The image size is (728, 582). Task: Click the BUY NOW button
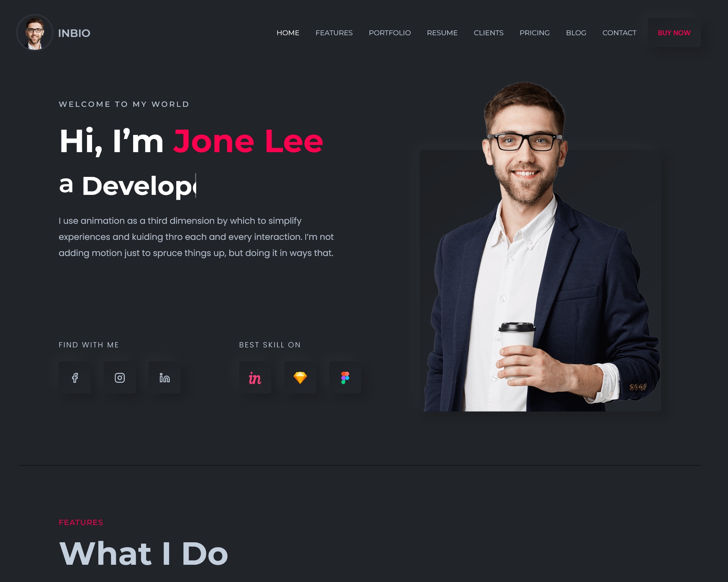tap(674, 33)
